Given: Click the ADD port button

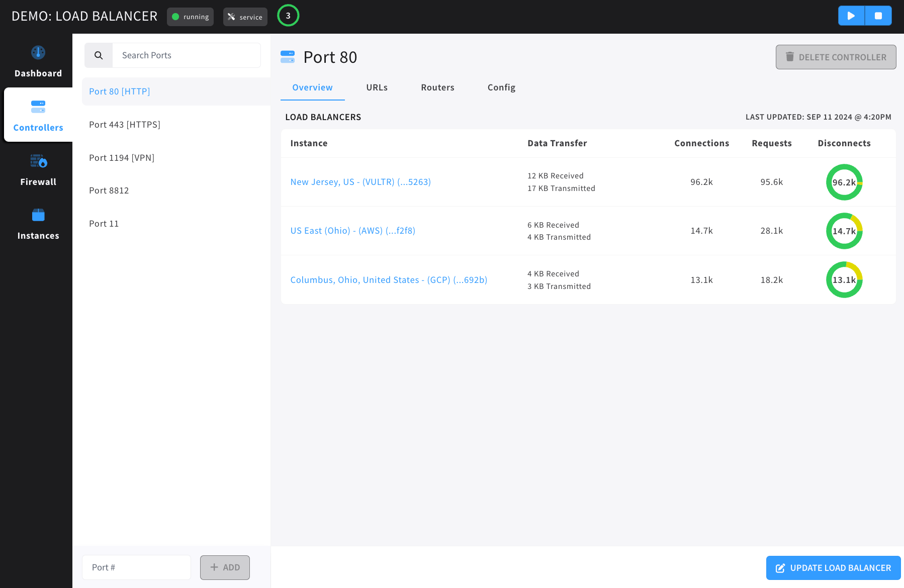Looking at the screenshot, I should pos(225,567).
